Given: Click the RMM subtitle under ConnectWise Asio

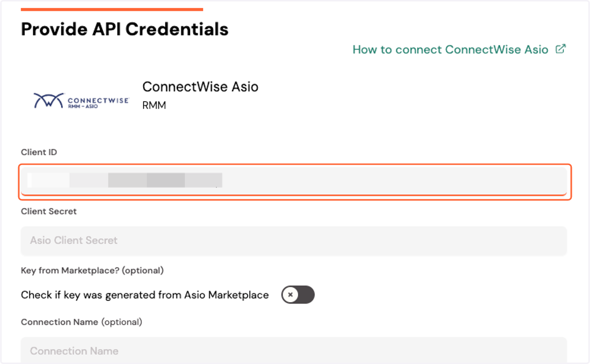Looking at the screenshot, I should pyautogui.click(x=154, y=105).
